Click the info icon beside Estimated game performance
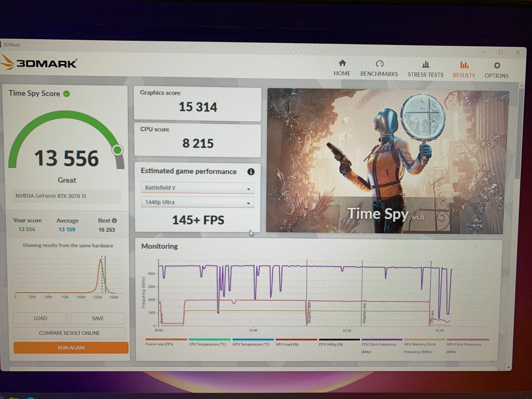The image size is (532, 399). (x=251, y=172)
